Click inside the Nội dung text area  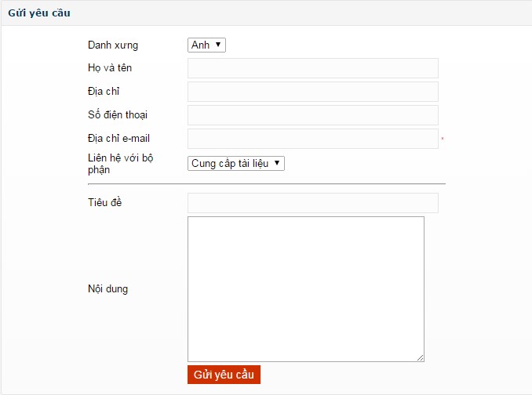[305, 288]
